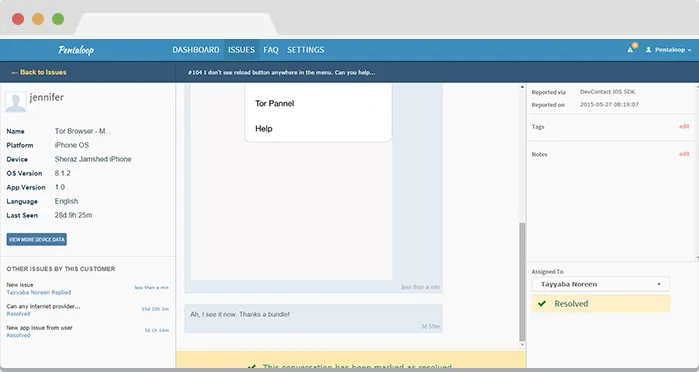The height and width of the screenshot is (372, 699).
Task: Click the 'iPhone OS' platform value
Action: tap(72, 145)
